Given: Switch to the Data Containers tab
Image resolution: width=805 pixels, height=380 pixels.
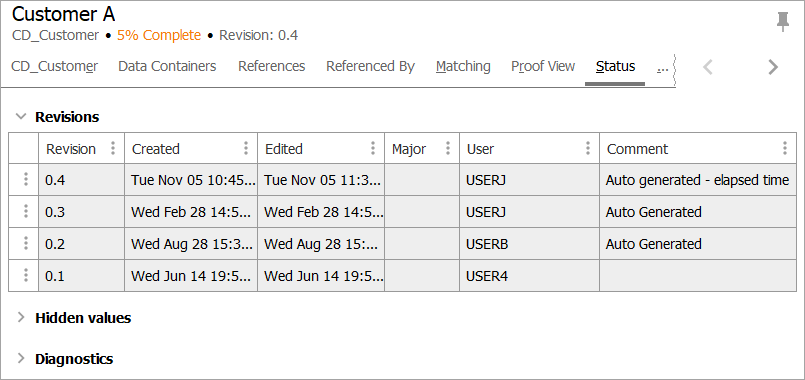Looking at the screenshot, I should pyautogui.click(x=167, y=66).
